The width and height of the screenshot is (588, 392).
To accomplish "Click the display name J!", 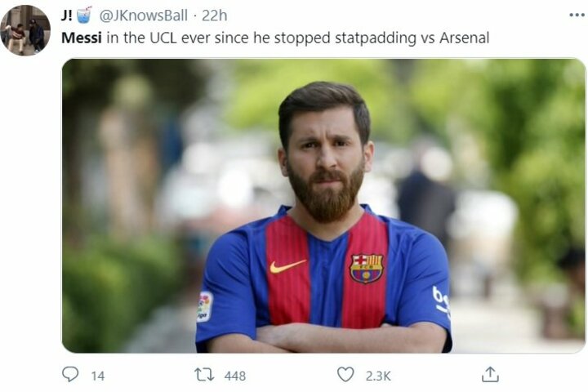I will click(68, 16).
